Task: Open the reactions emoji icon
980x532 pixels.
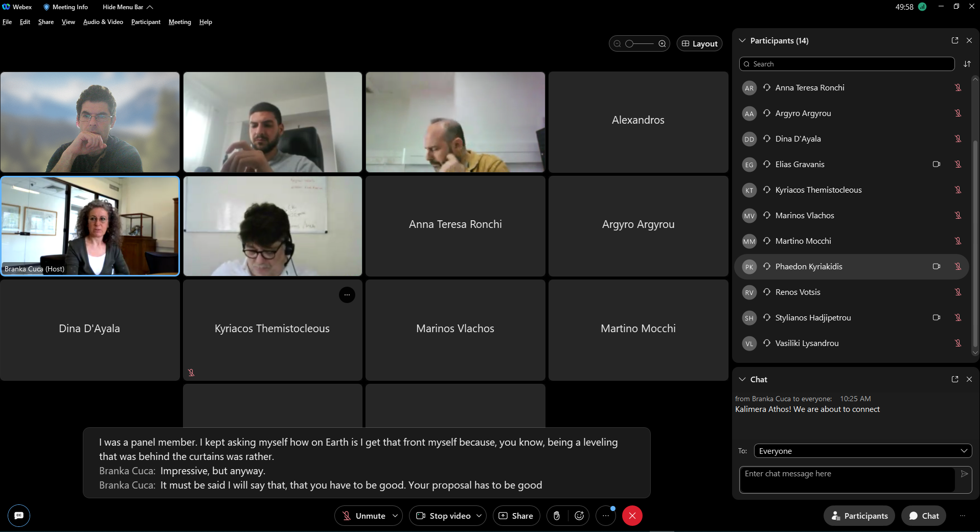Action: (579, 516)
